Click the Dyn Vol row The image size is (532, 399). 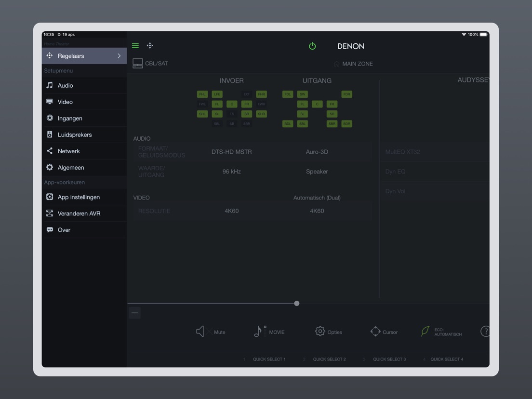[x=436, y=191]
